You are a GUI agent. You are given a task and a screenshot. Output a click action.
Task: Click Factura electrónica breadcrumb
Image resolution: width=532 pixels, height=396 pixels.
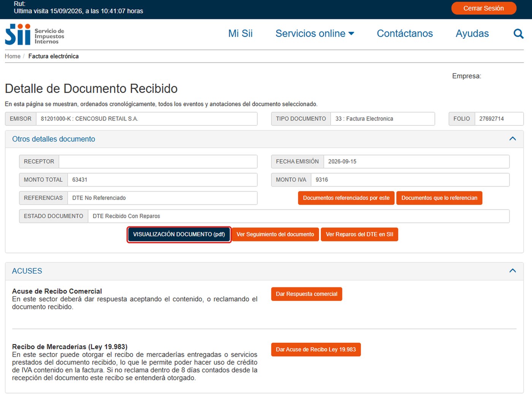54,56
